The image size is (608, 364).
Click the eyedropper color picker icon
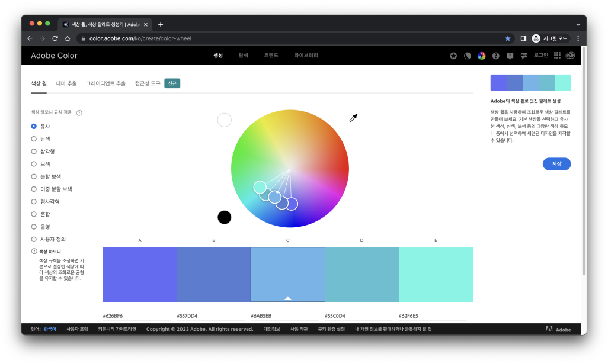[353, 118]
